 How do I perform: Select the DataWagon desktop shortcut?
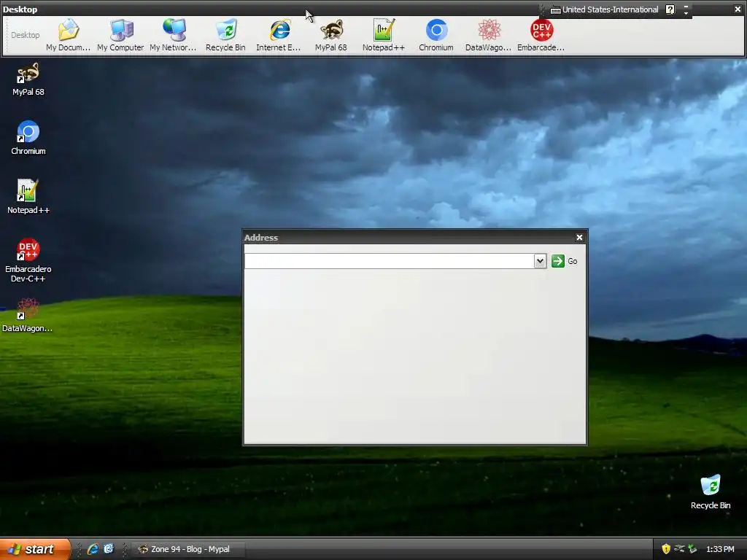[x=28, y=315]
